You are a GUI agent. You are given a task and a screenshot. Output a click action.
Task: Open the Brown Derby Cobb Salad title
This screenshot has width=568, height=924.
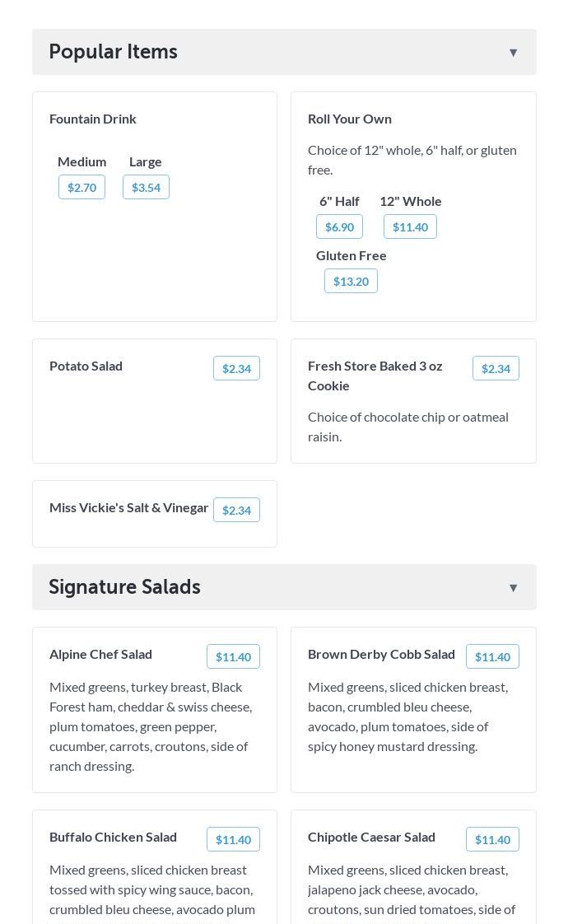[x=381, y=654]
